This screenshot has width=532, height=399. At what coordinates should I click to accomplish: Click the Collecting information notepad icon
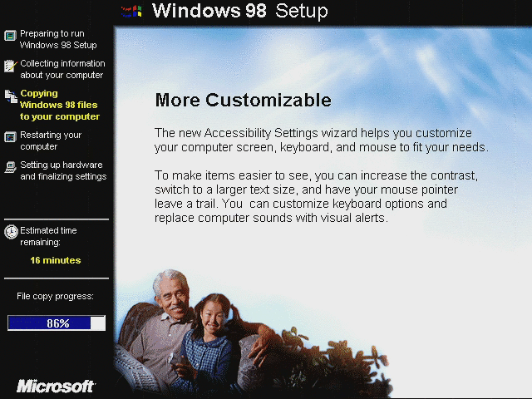tap(10, 66)
